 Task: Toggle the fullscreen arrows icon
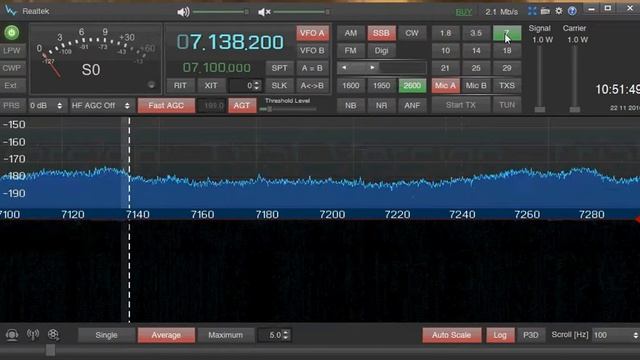point(532,11)
